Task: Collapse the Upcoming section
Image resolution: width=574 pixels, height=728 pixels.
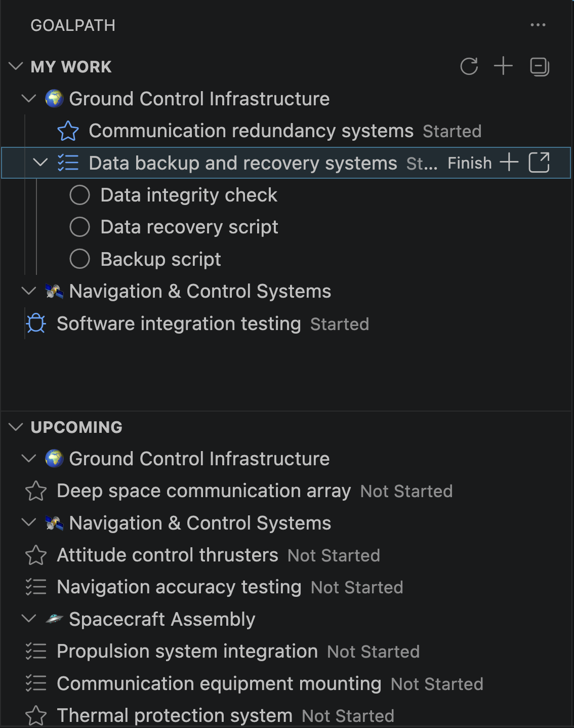Action: [x=16, y=427]
